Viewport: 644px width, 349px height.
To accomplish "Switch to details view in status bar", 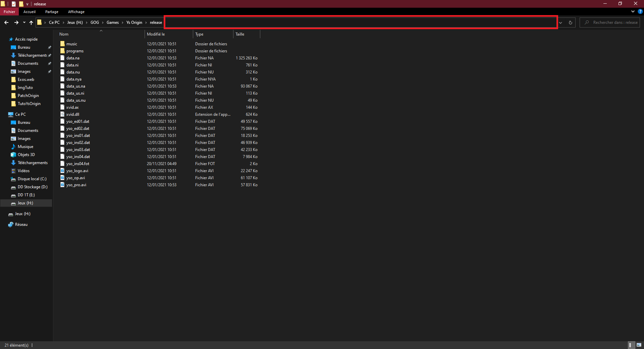I will [x=631, y=345].
